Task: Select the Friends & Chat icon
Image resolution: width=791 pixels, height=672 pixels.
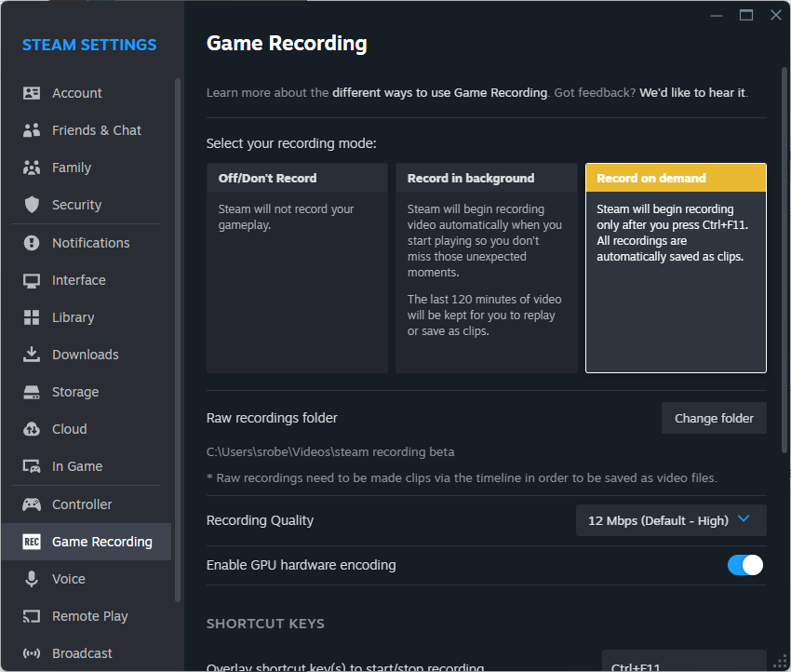Action: coord(32,129)
